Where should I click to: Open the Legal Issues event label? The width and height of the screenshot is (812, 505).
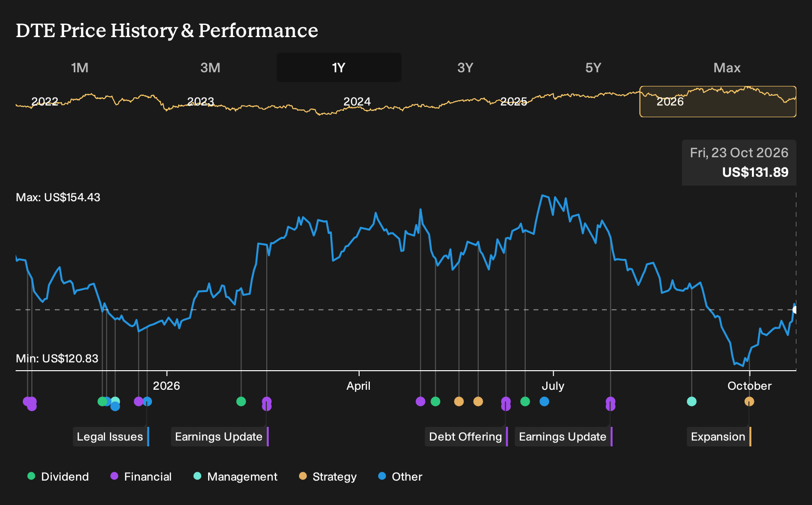pyautogui.click(x=112, y=437)
